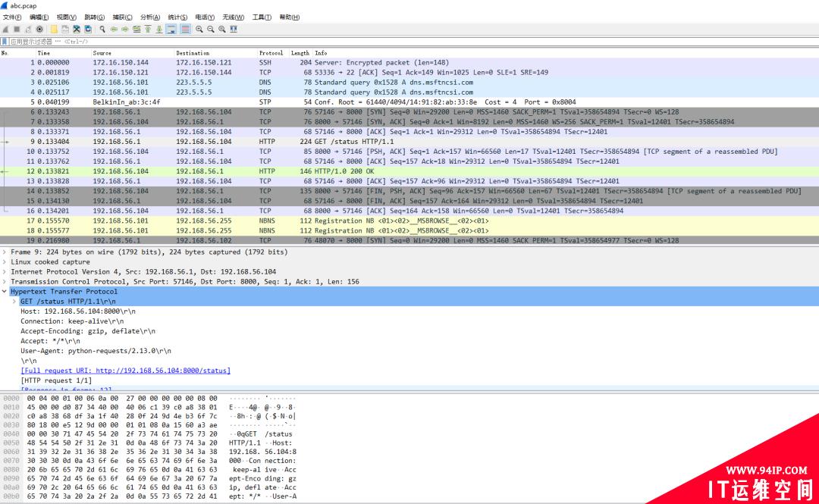This screenshot has height=504, width=819.
Task: Expand the GET /status HTTP/1.1 node
Action: tap(14, 302)
